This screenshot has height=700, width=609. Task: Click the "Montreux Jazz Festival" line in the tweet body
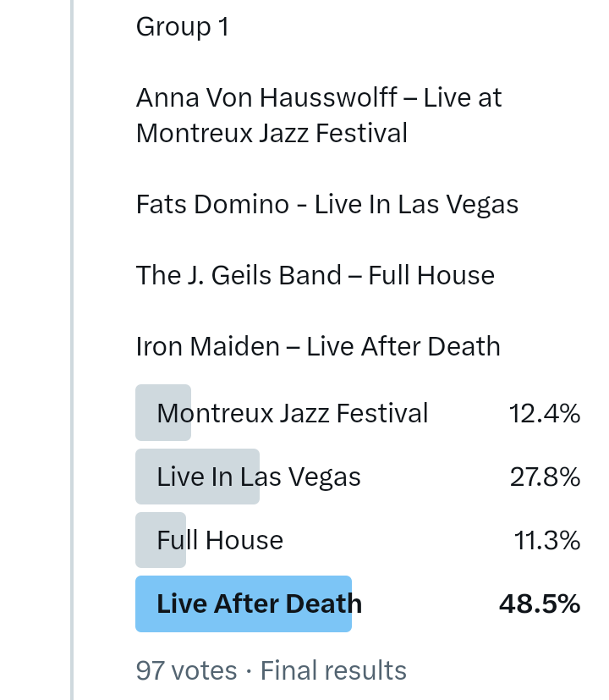click(x=272, y=133)
